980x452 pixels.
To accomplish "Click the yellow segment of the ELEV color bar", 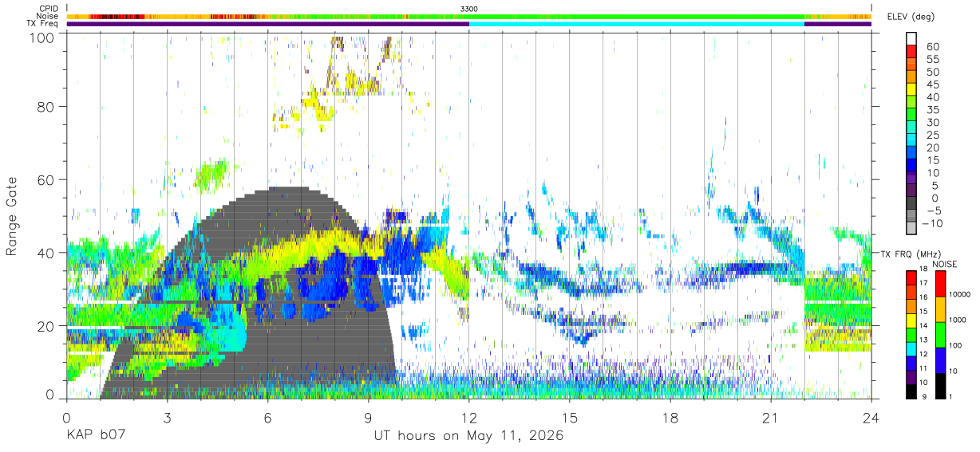I will pyautogui.click(x=911, y=91).
